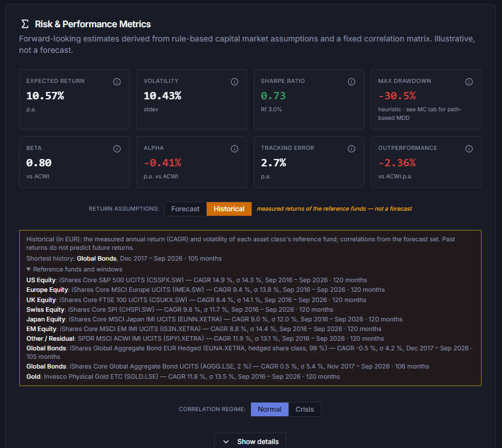The image size is (502, 448).
Task: Open the Beta info icon
Action: coord(117,149)
